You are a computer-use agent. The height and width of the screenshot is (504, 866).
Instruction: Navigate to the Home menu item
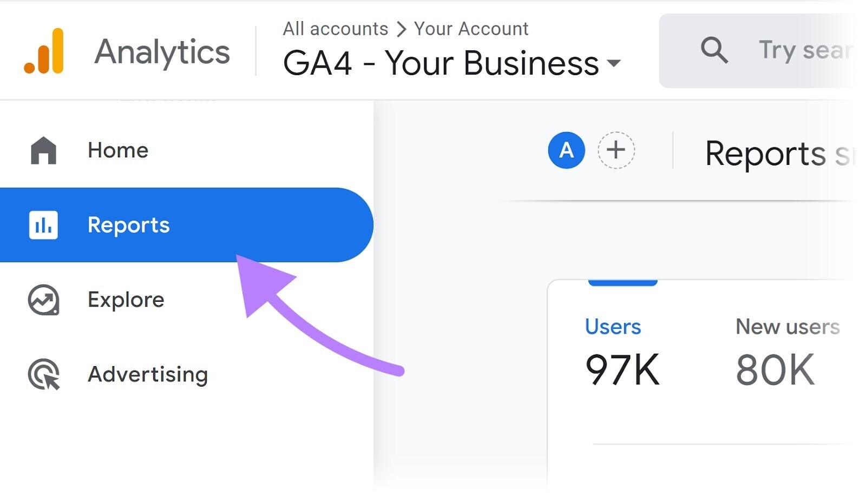[117, 150]
